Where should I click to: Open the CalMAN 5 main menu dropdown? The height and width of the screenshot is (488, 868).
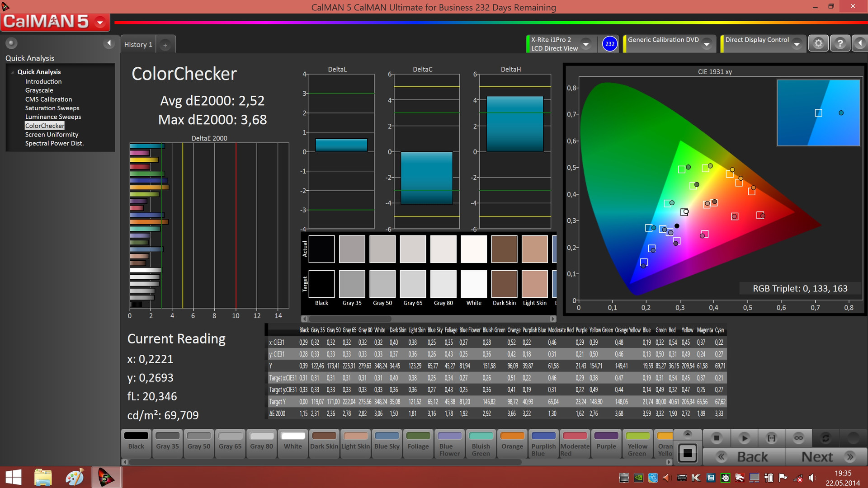(100, 22)
